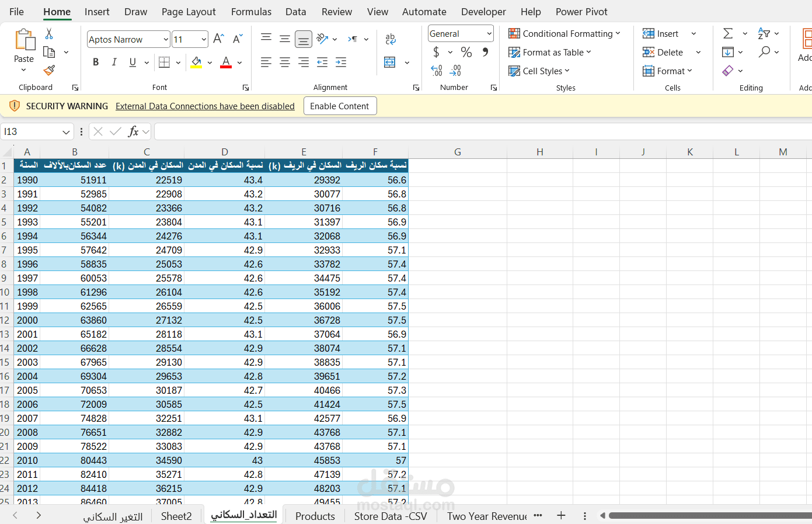Image resolution: width=812 pixels, height=524 pixels.
Task: Add a new sheet with plus button
Action: [x=561, y=515]
